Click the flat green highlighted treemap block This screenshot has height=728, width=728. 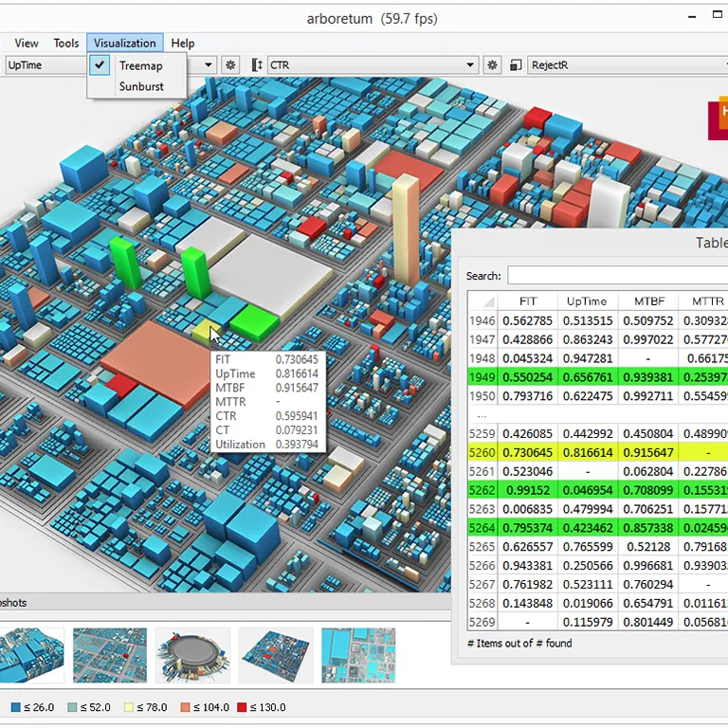pos(254,321)
